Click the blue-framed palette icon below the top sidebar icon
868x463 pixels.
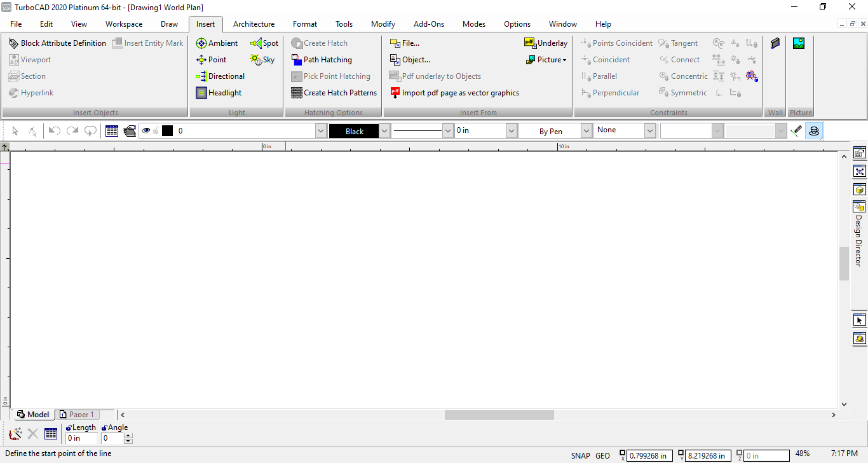click(859, 171)
